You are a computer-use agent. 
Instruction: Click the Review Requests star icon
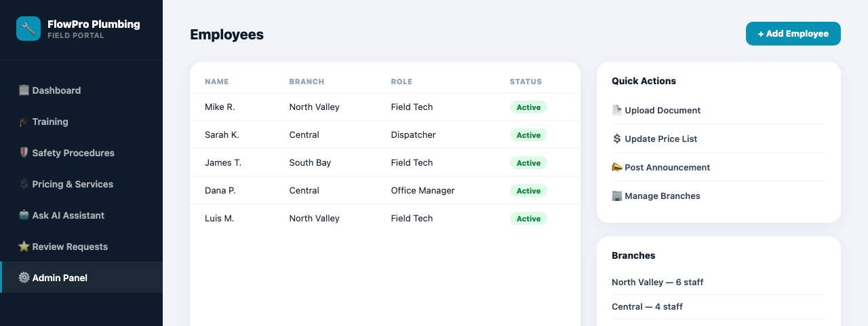coord(24,247)
